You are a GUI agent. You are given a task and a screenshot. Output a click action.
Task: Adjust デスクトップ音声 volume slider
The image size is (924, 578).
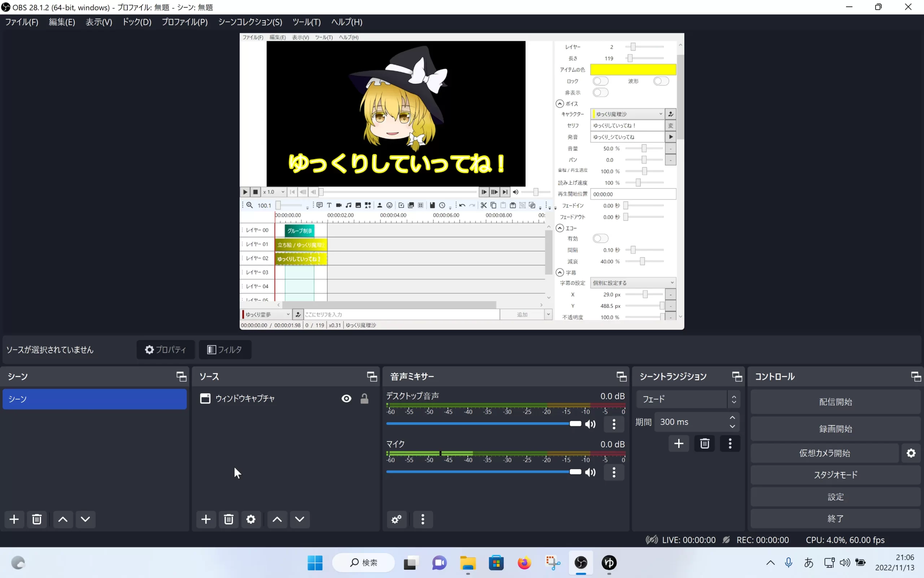coord(483,423)
